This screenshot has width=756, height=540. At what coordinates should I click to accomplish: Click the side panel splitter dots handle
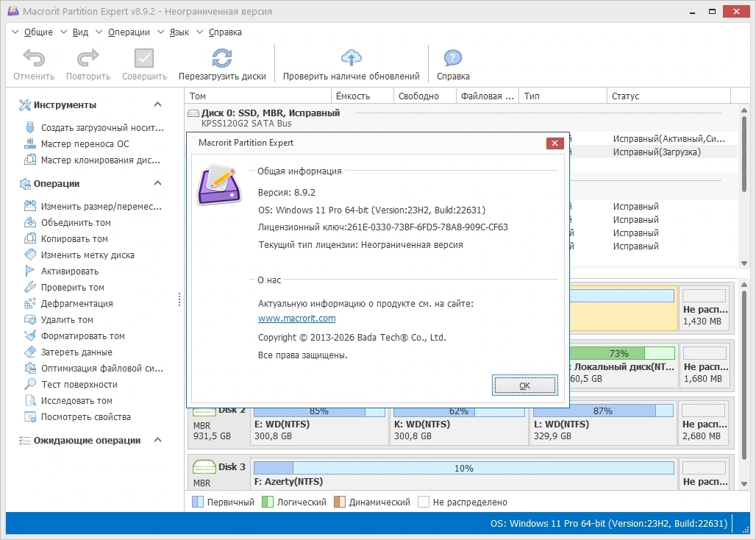[179, 299]
